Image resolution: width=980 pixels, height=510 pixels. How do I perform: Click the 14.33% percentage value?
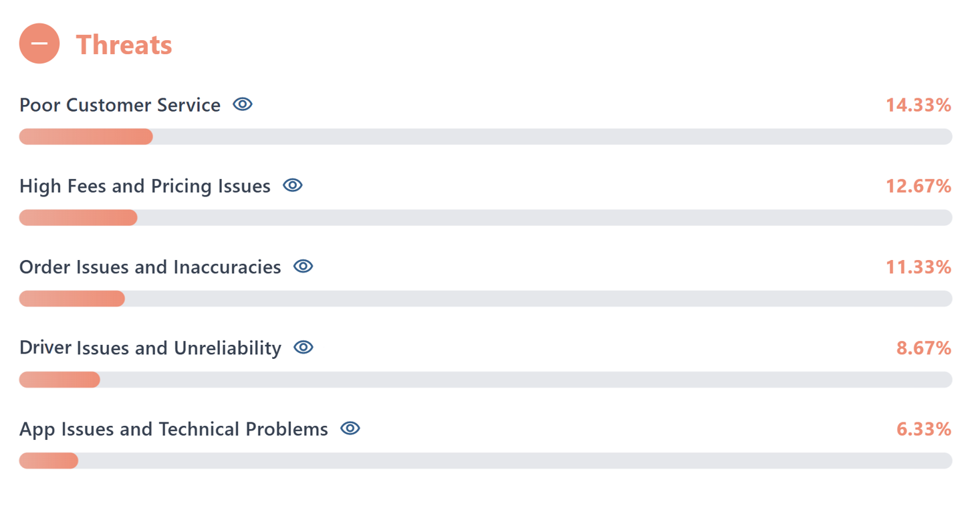click(918, 105)
